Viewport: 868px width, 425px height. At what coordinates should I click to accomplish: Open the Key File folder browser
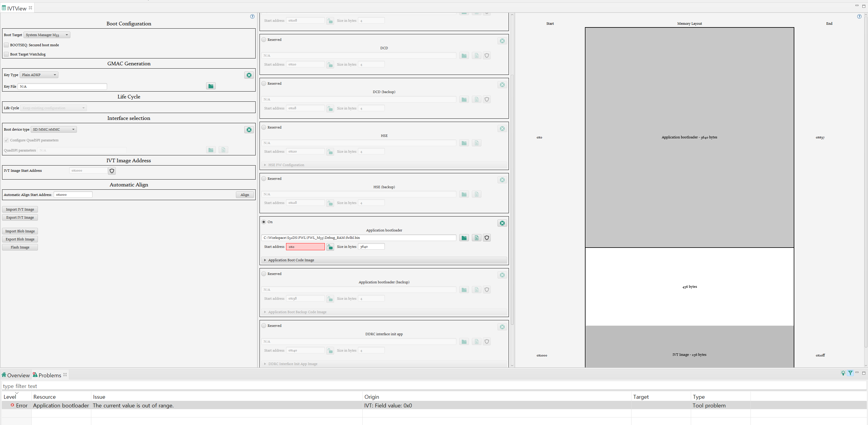pyautogui.click(x=211, y=86)
